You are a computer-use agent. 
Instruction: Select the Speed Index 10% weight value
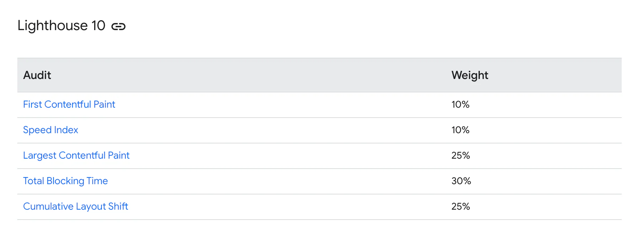(460, 130)
